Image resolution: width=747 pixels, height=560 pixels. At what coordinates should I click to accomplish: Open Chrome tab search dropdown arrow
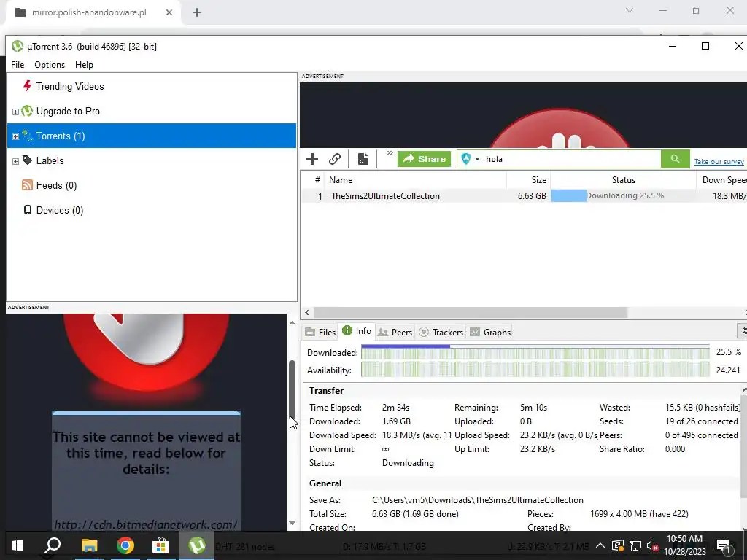pyautogui.click(x=630, y=10)
